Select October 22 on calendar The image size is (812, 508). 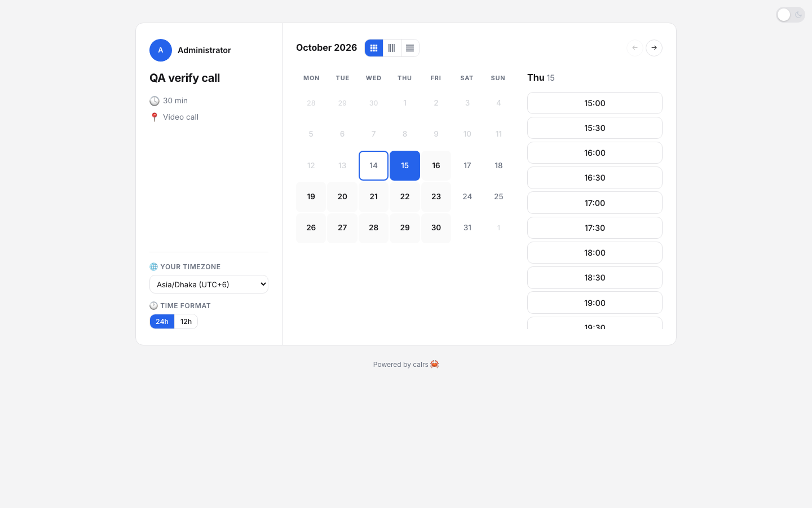point(405,196)
